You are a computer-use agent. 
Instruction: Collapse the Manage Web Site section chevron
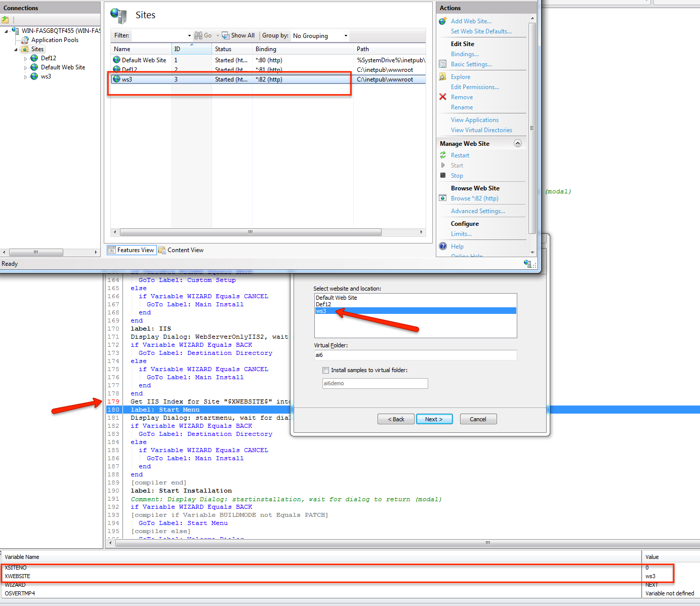[517, 143]
